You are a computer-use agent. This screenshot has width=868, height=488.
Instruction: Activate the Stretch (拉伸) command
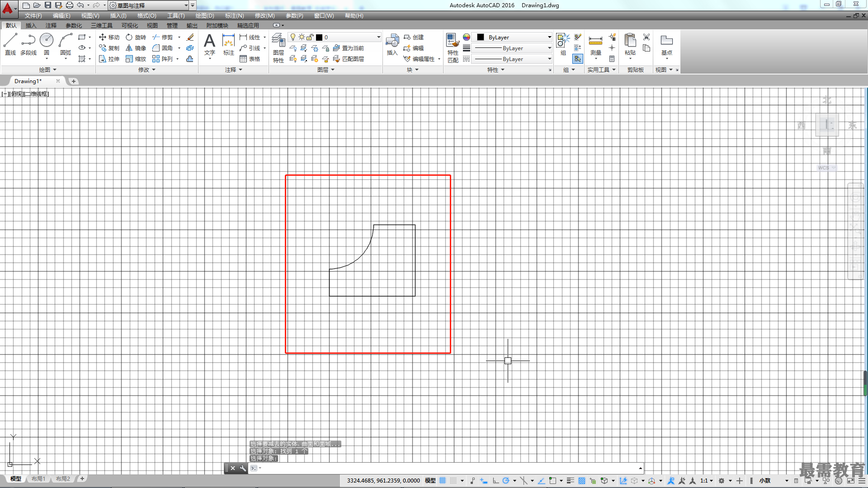pos(109,59)
